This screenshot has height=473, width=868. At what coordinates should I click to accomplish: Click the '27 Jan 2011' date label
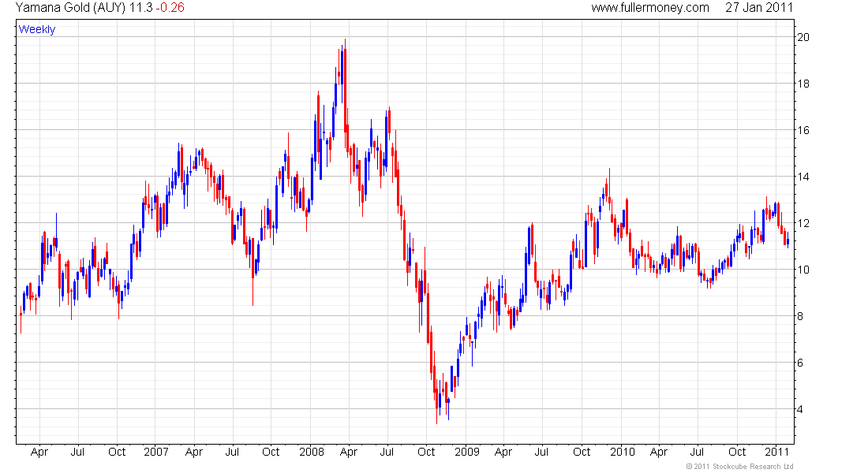759,8
